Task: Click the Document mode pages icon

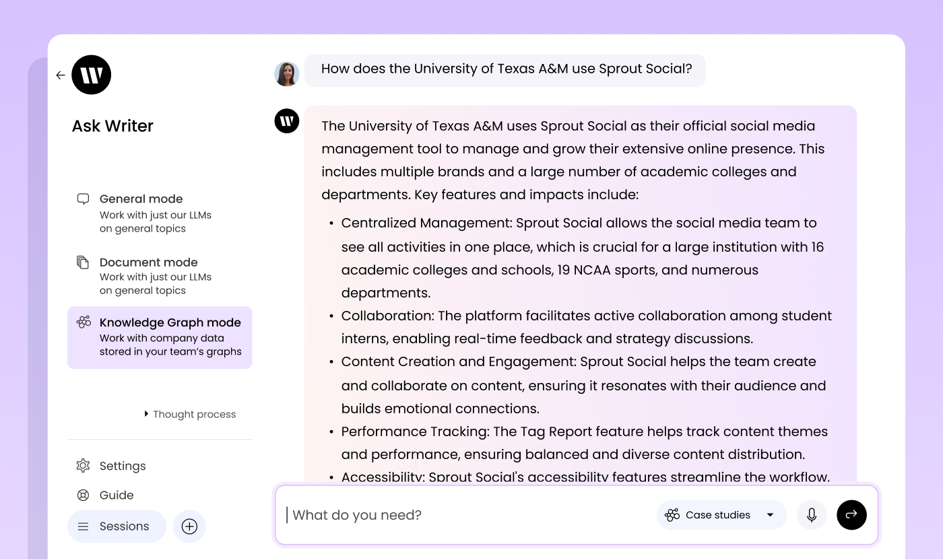Action: pos(82,262)
